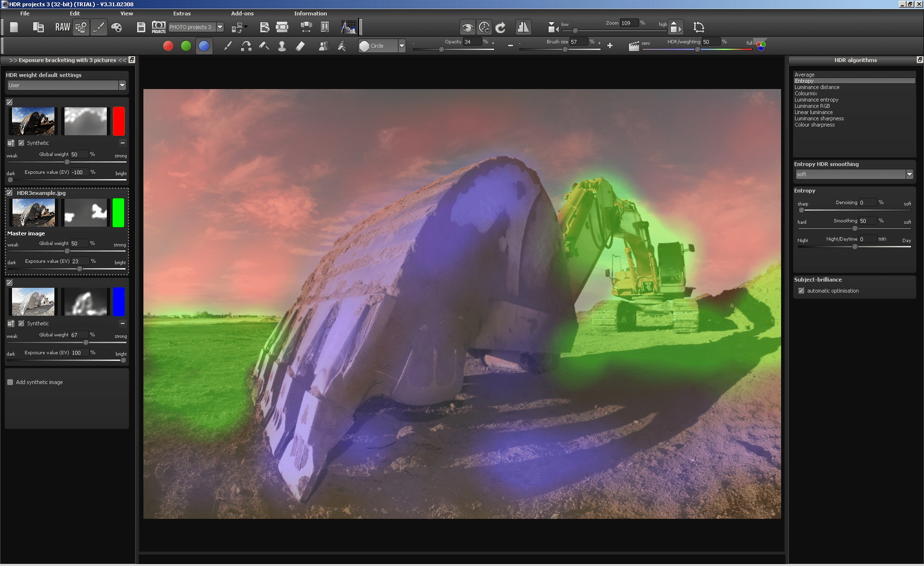This screenshot has height=566, width=924.
Task: Select the stamp tool
Action: (282, 45)
